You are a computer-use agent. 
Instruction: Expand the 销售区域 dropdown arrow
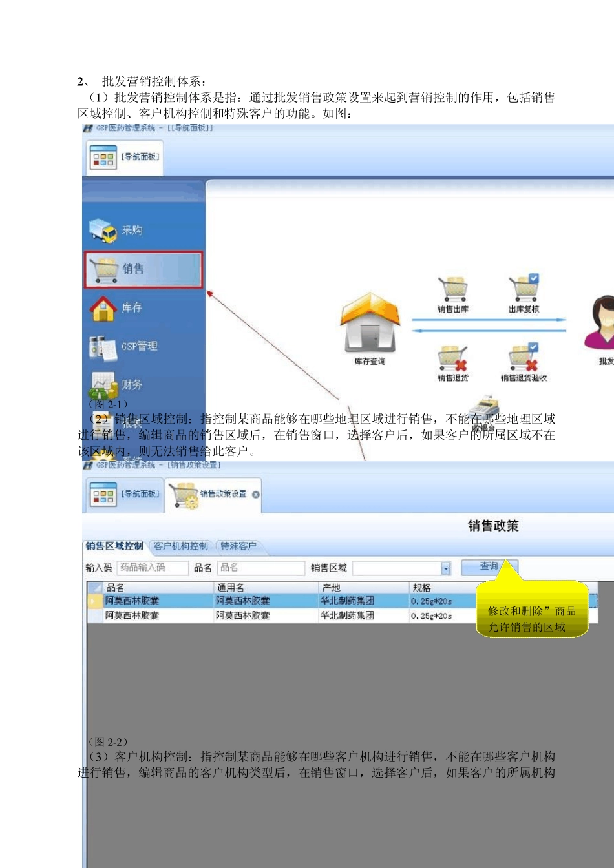coord(445,568)
